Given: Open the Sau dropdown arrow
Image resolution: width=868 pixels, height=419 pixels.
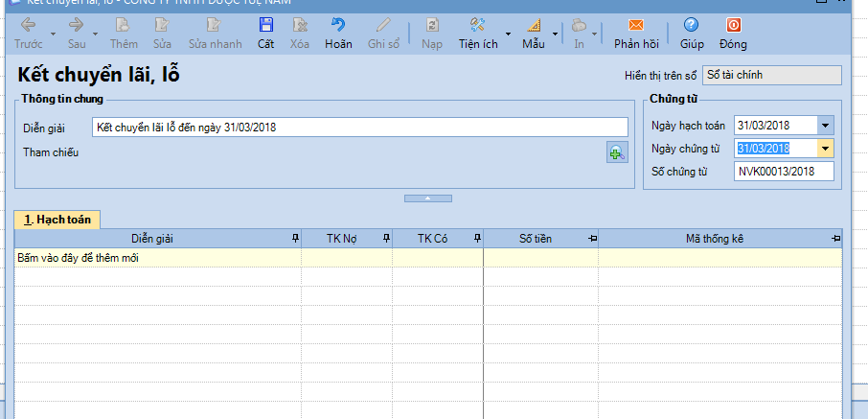Looking at the screenshot, I should click(x=95, y=34).
